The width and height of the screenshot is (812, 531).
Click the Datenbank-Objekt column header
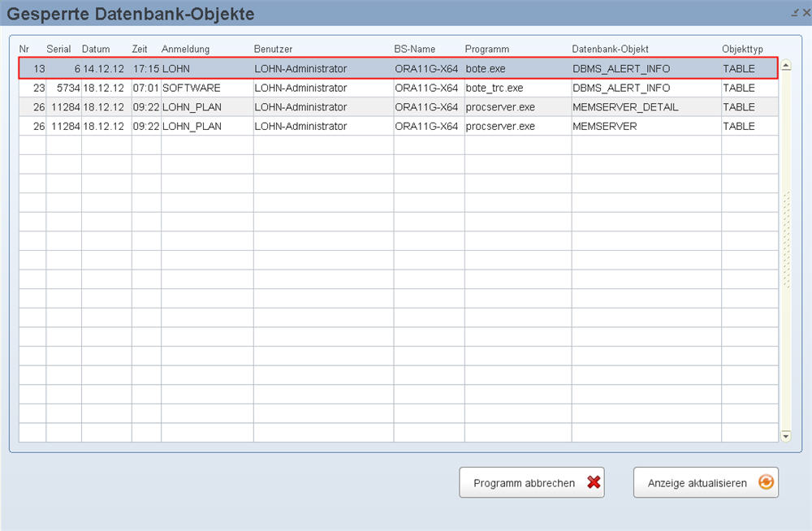610,50
